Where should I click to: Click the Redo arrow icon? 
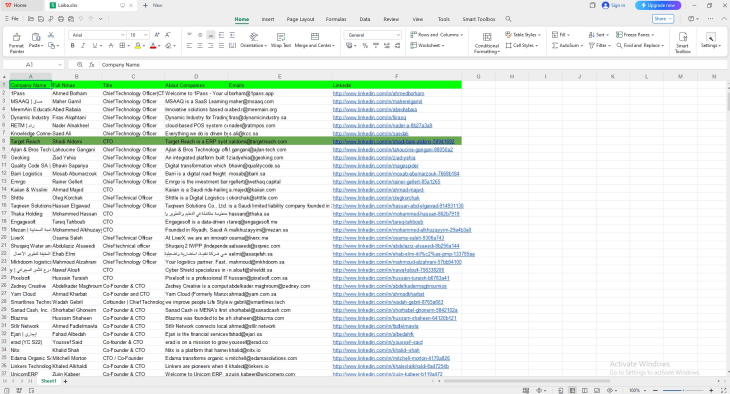[91, 19]
